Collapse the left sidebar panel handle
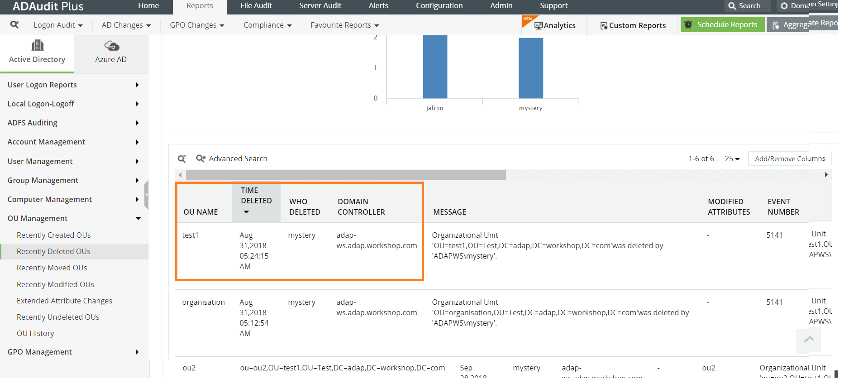Screen dimensions: 868x384 pos(146,195)
